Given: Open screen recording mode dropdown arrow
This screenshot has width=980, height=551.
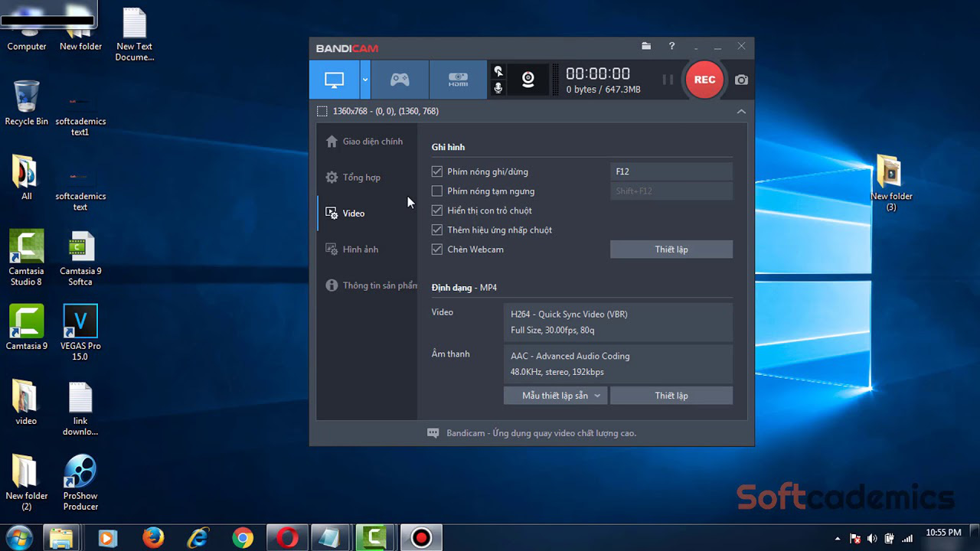Looking at the screenshot, I should [x=365, y=80].
